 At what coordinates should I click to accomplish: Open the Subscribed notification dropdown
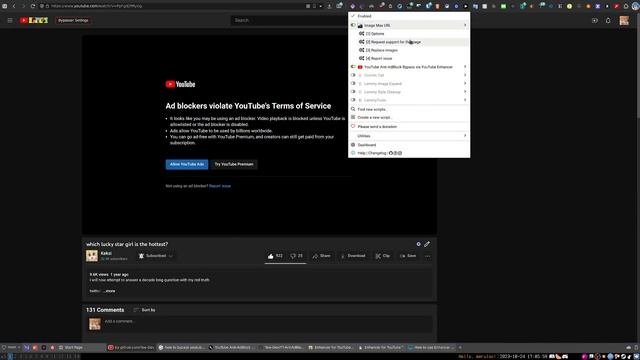pyautogui.click(x=156, y=256)
